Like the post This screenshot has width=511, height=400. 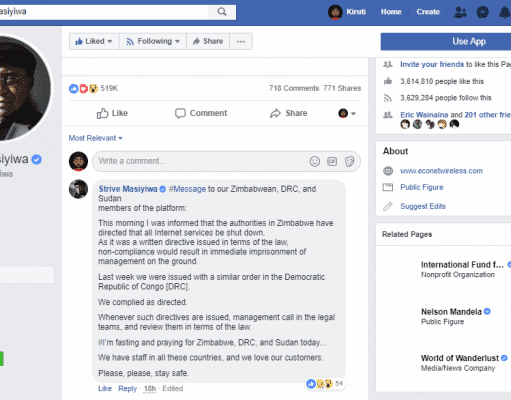pyautogui.click(x=112, y=113)
